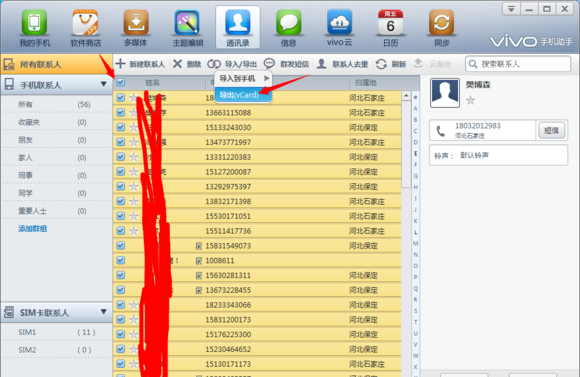Image resolution: width=580 pixels, height=377 pixels.
Task: Uncheck the contact with number 1008611
Action: (121, 260)
